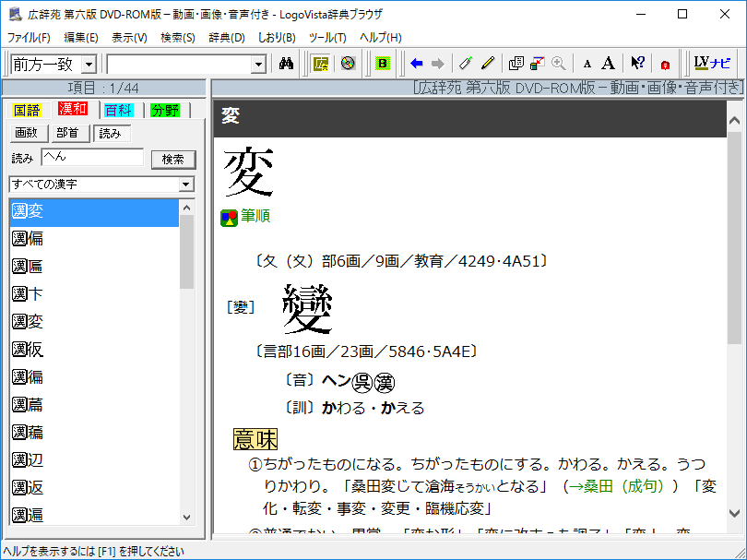Click the copy pages icon in toolbar
Image resolution: width=747 pixels, height=560 pixels.
(x=516, y=64)
